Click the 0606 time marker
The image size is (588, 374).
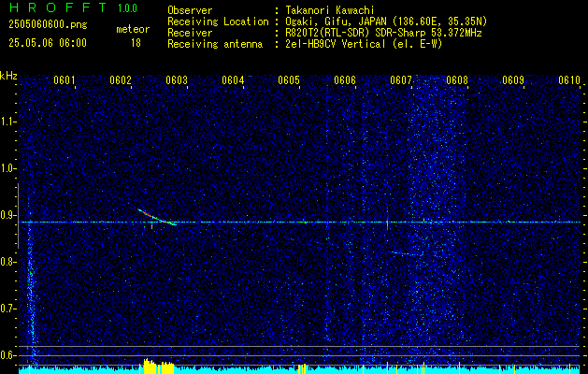345,80
